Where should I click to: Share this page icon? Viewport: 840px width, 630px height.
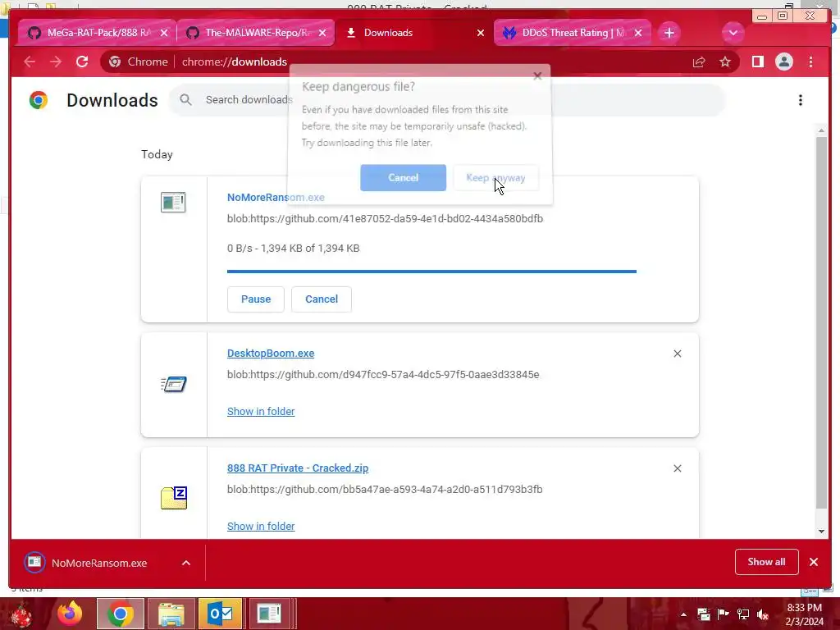699,62
